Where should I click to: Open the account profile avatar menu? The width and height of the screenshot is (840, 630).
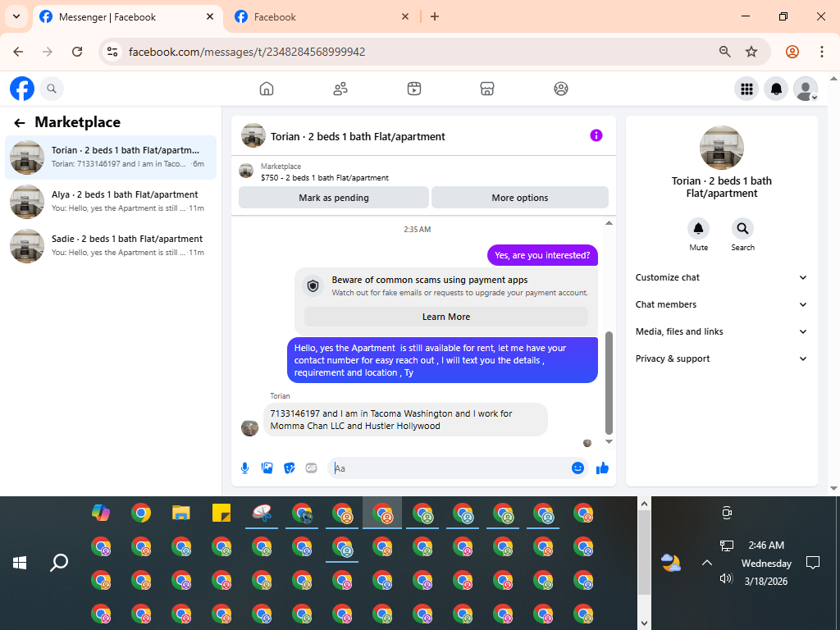[806, 89]
